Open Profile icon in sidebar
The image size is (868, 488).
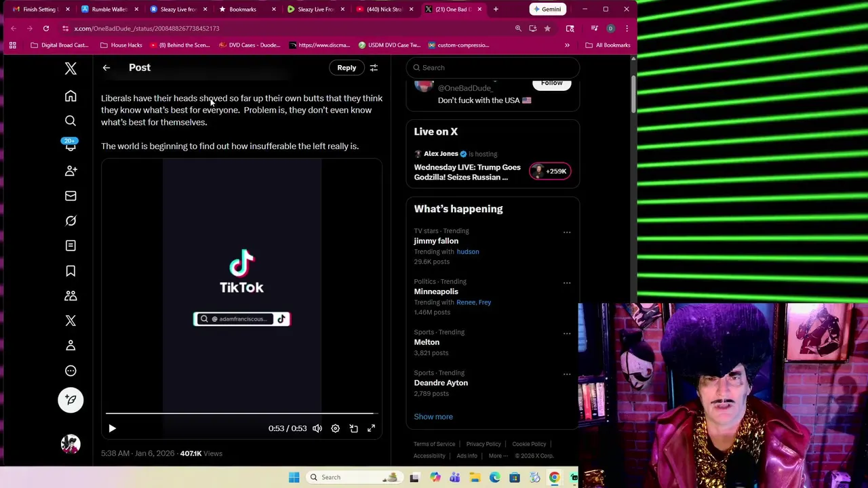pos(71,346)
